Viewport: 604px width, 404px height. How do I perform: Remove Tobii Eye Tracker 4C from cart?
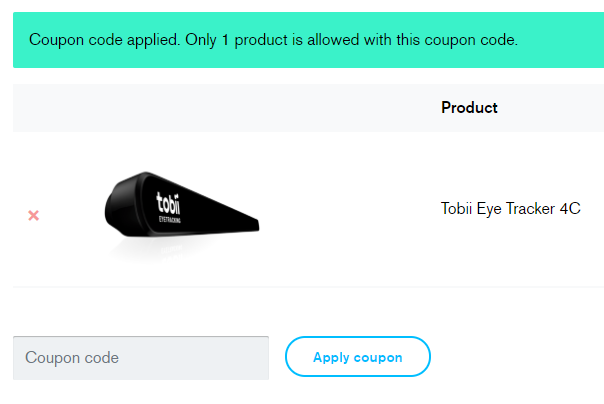click(x=34, y=215)
